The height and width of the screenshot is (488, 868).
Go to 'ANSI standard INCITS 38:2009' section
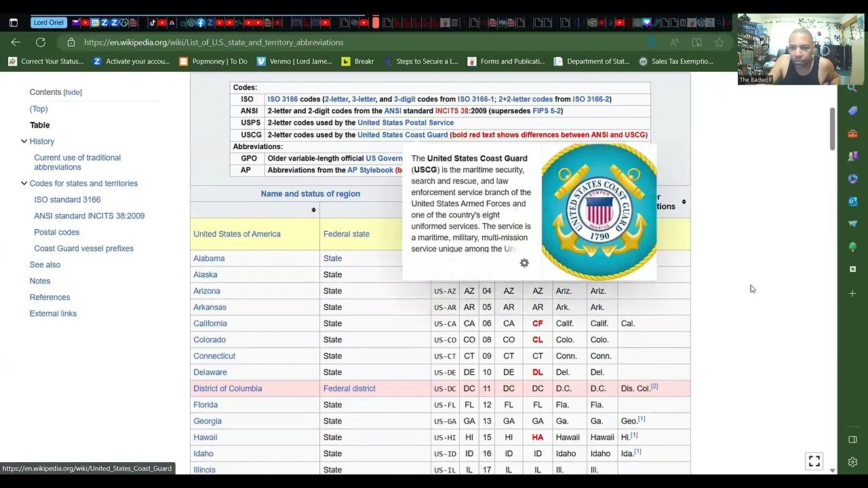(89, 216)
